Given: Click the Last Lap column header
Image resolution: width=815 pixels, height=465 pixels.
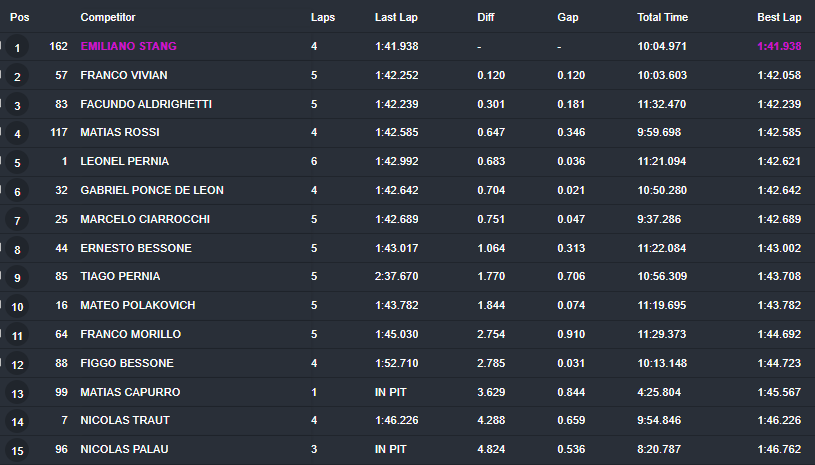Looking at the screenshot, I should tap(396, 17).
